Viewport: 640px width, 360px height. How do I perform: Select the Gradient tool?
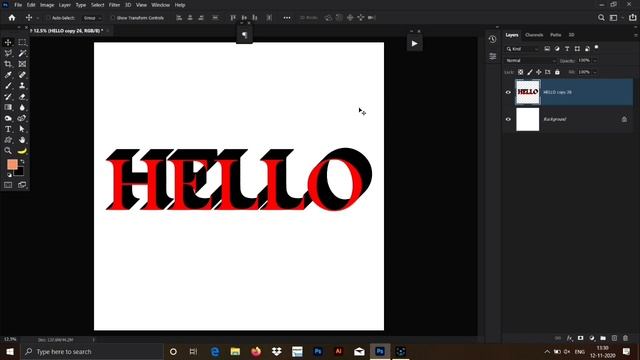pyautogui.click(x=8, y=107)
